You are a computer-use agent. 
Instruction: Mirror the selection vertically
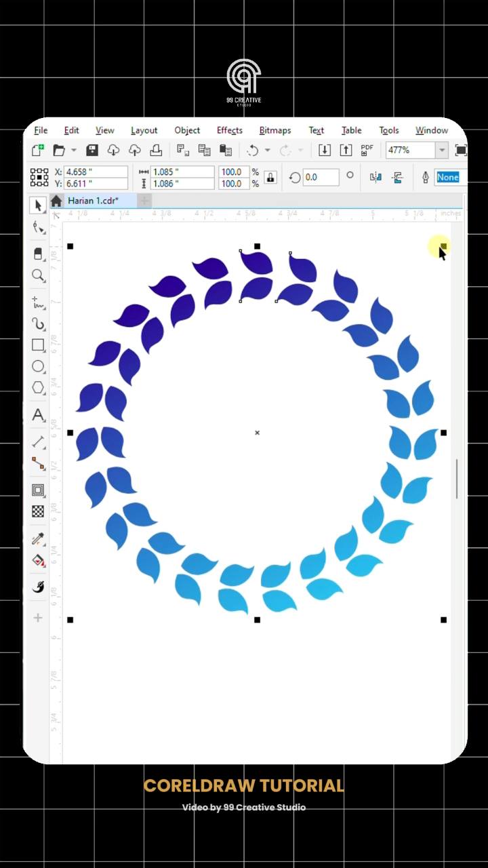click(x=398, y=178)
